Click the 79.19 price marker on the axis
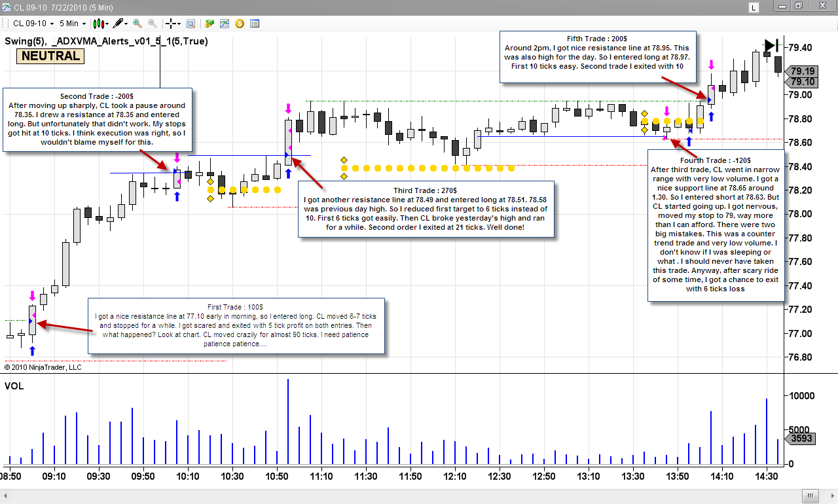The height and width of the screenshot is (504, 838). (803, 71)
